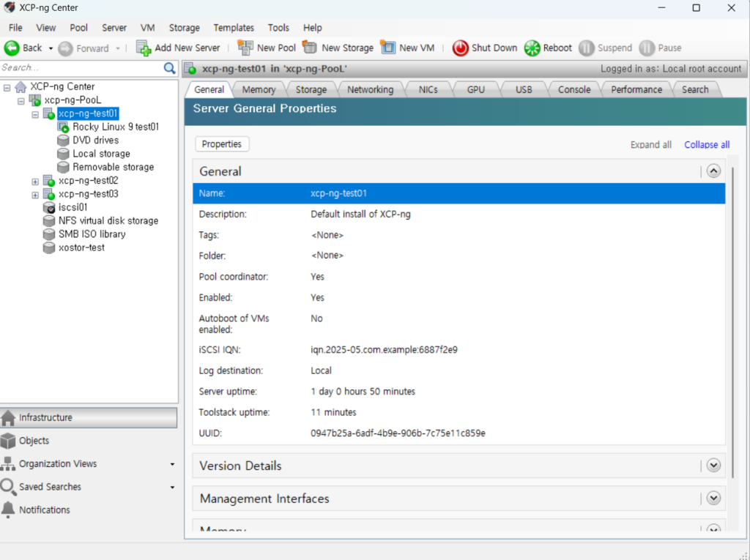Open the Tools menu
Viewport: 750px width, 560px height.
pyautogui.click(x=278, y=28)
